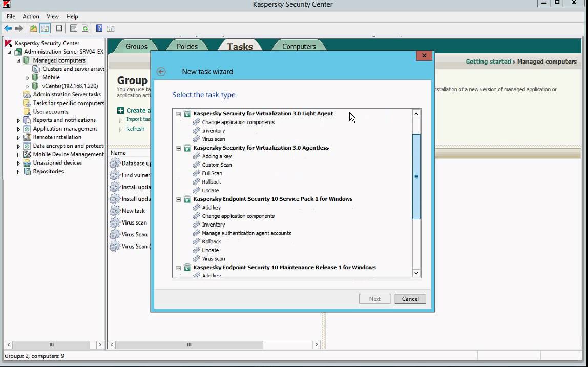Click the Data encryption tree icon
Screen dimensions: 588x367
click(27, 146)
